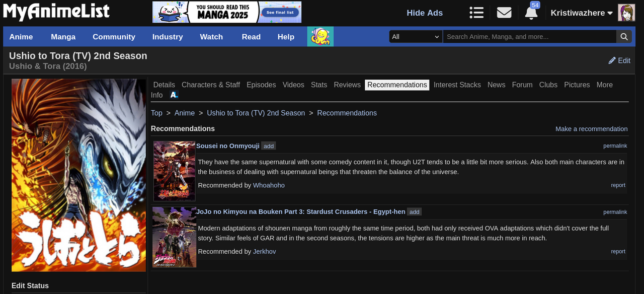Open the Sousei no Onmyouji title link
This screenshot has height=294, width=644.
[228, 146]
